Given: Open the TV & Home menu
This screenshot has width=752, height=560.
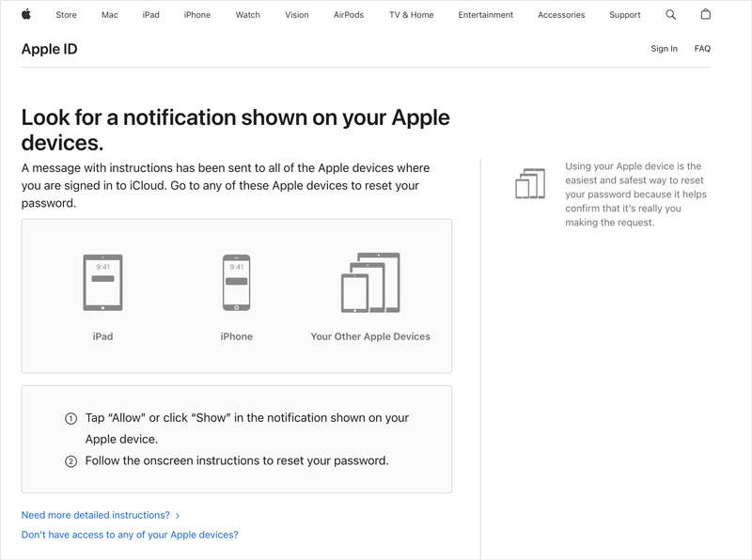Looking at the screenshot, I should pyautogui.click(x=412, y=15).
